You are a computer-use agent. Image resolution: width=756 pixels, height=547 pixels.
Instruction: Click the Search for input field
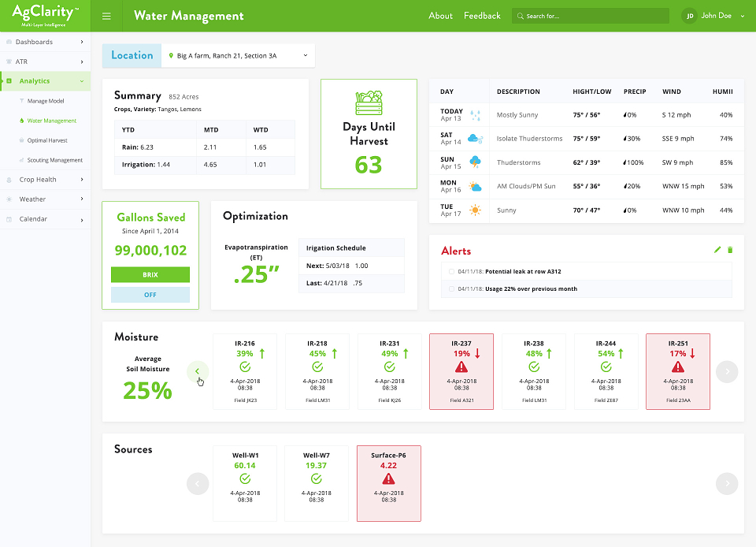coord(591,16)
